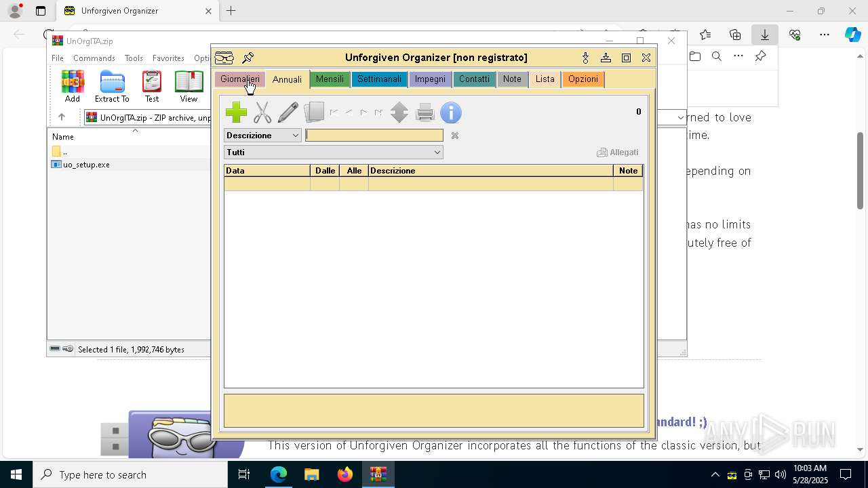This screenshot has height=488, width=868.
Task: Open the blue info icon
Action: pyautogui.click(x=451, y=113)
